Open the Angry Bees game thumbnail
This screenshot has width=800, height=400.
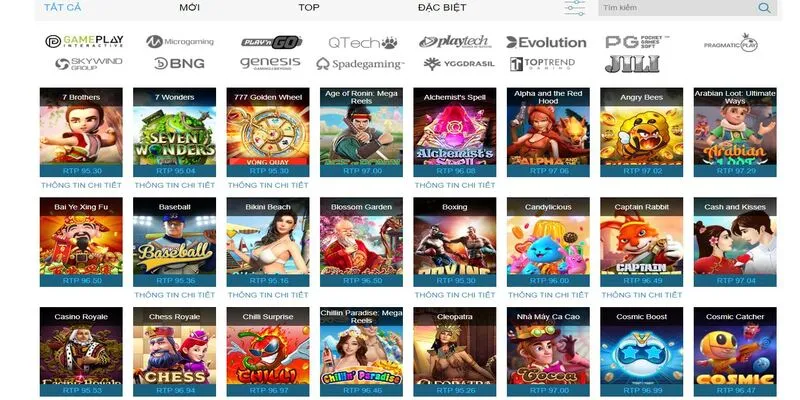(641, 132)
